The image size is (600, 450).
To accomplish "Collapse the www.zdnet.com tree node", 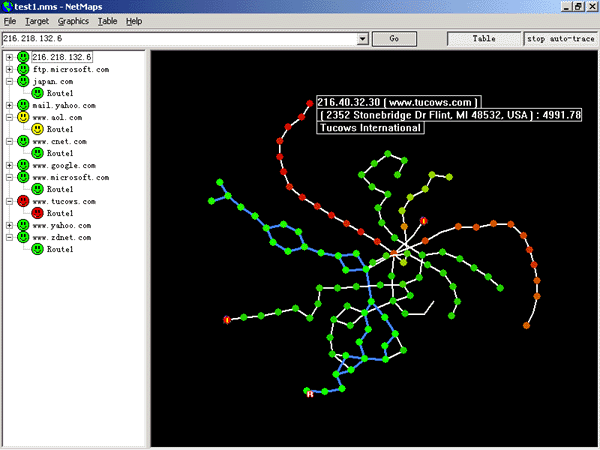I will (x=9, y=237).
